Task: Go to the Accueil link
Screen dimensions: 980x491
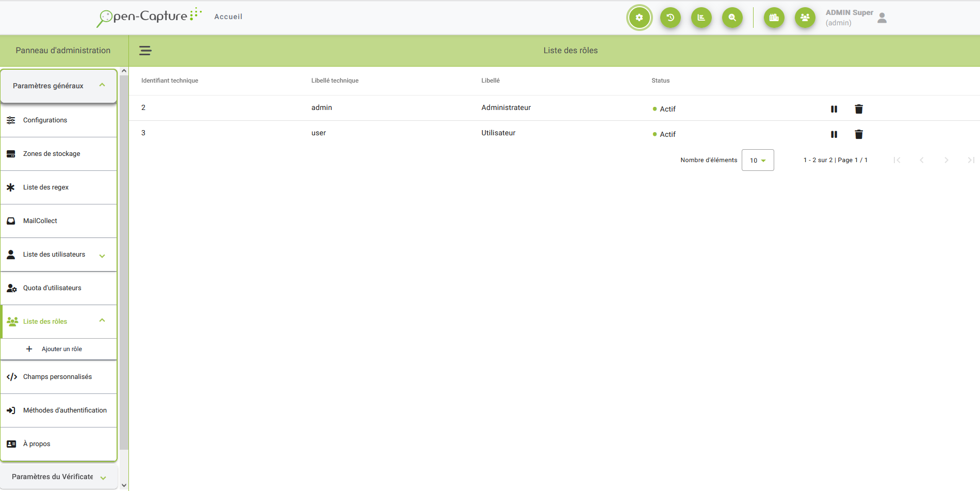Action: 228,17
